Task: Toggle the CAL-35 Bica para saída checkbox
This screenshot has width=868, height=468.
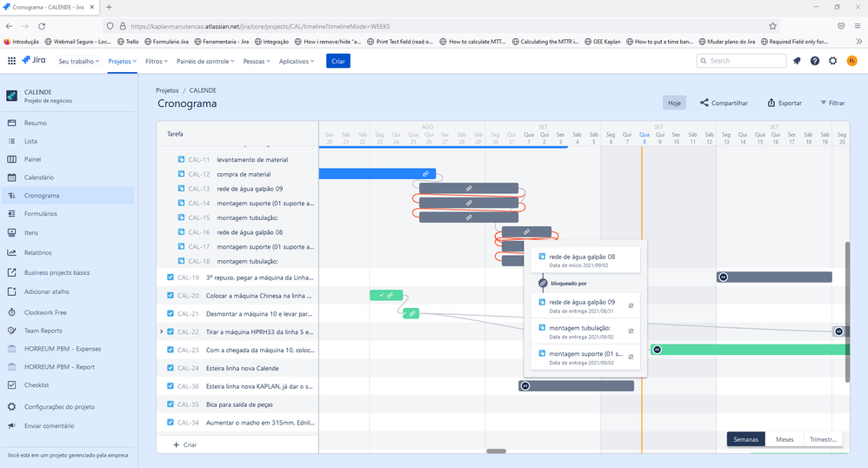Action: click(x=170, y=404)
